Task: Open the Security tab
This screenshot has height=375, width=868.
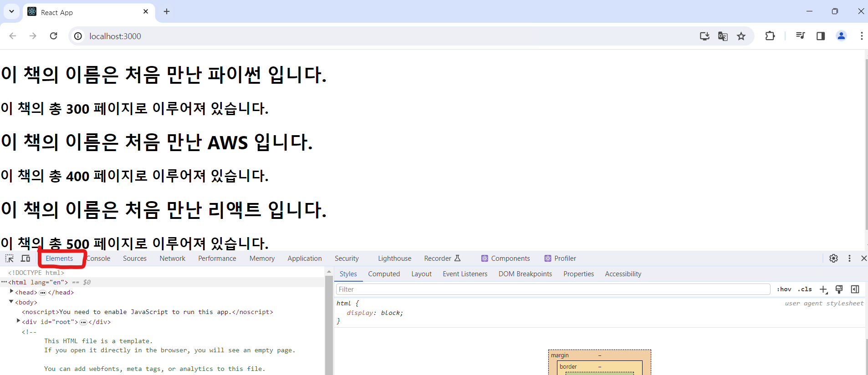Action: coord(347,258)
